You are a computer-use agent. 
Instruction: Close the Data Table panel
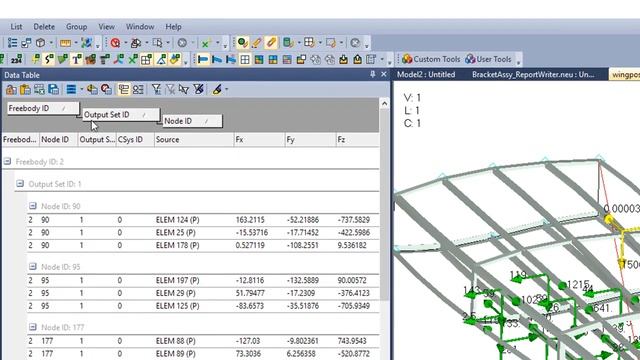pos(384,74)
